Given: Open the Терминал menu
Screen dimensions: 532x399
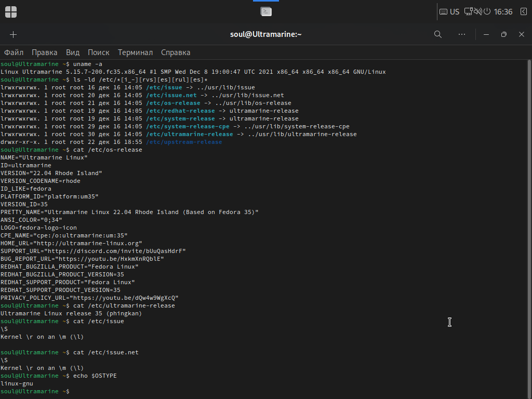Looking at the screenshot, I should coord(135,52).
